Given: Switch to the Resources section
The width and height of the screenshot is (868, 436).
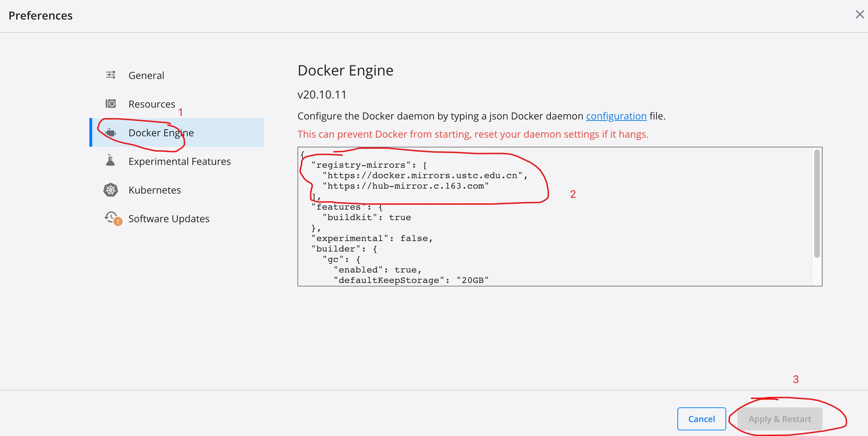Looking at the screenshot, I should (x=152, y=104).
